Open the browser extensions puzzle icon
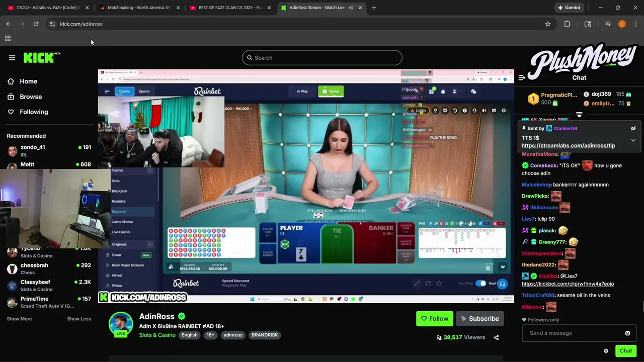 (567, 24)
